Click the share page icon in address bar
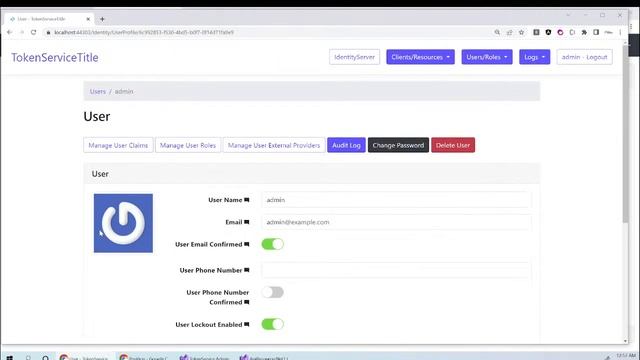 point(509,32)
